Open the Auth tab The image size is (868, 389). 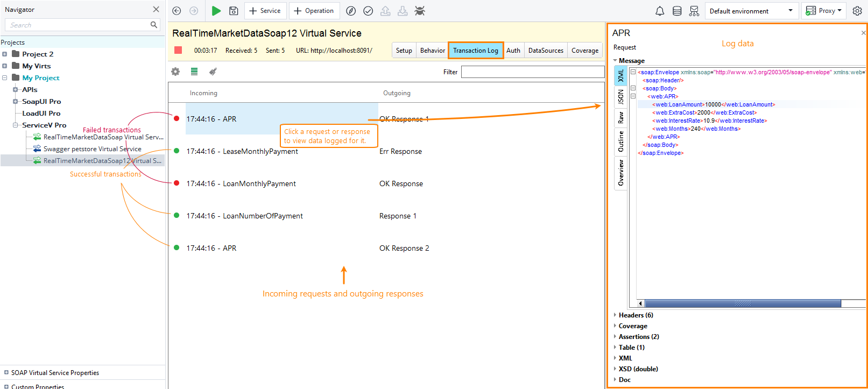(x=513, y=51)
